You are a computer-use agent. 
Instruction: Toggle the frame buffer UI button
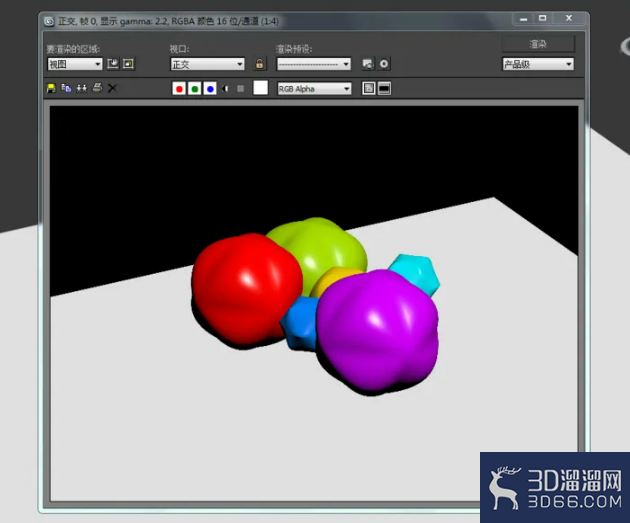point(384,88)
